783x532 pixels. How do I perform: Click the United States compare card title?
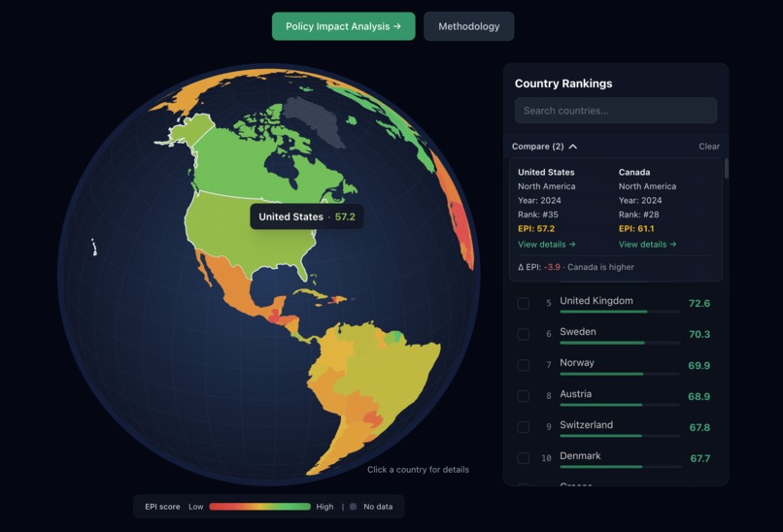(546, 172)
